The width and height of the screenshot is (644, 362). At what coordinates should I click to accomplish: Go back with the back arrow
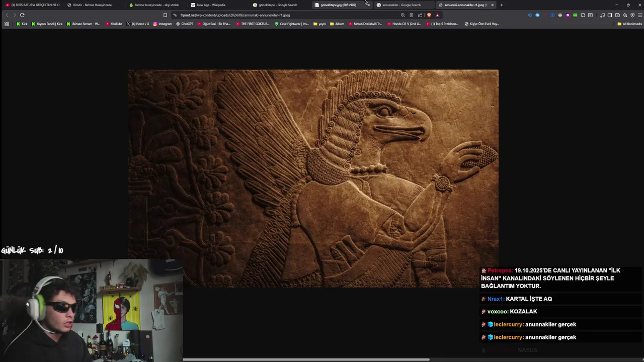[7, 15]
